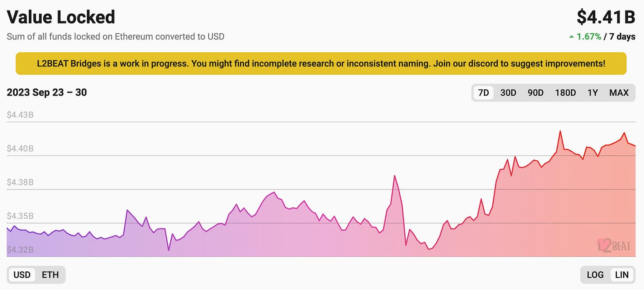Image resolution: width=644 pixels, height=290 pixels.
Task: Open the L2BEAT Bridges notice banner
Action: coord(321,63)
